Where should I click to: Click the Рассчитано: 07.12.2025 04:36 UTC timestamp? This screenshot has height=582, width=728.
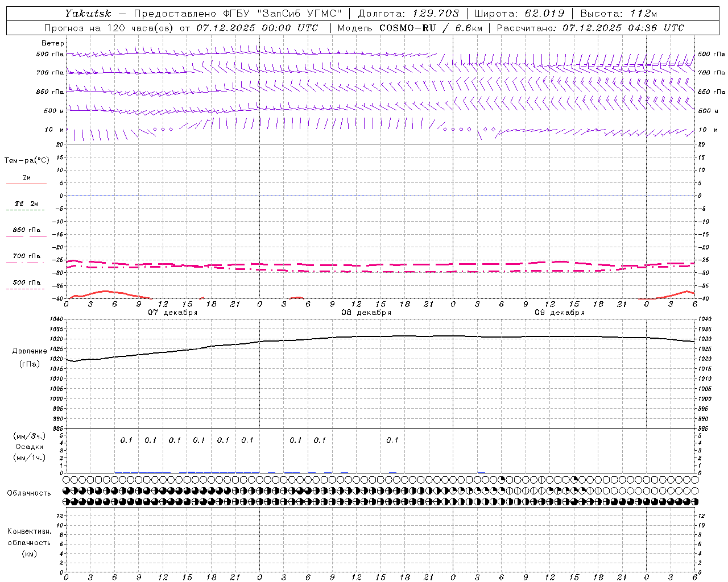pyautogui.click(x=590, y=28)
